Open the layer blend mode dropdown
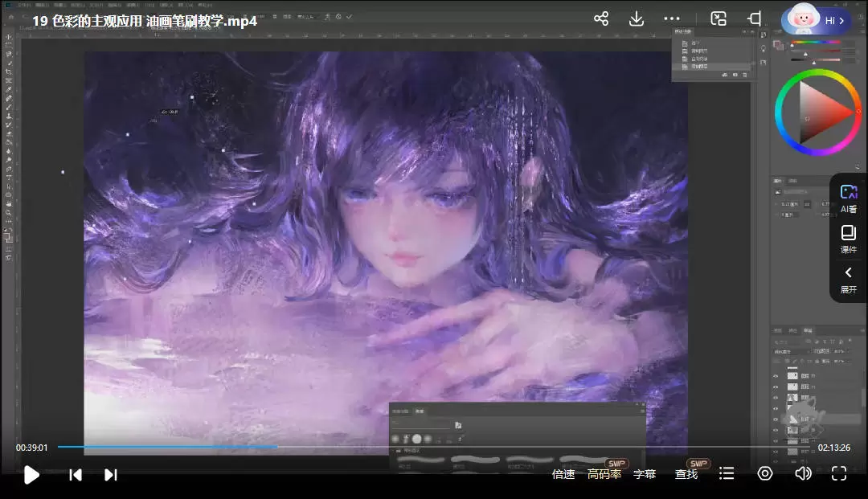868x499 pixels. point(791,351)
